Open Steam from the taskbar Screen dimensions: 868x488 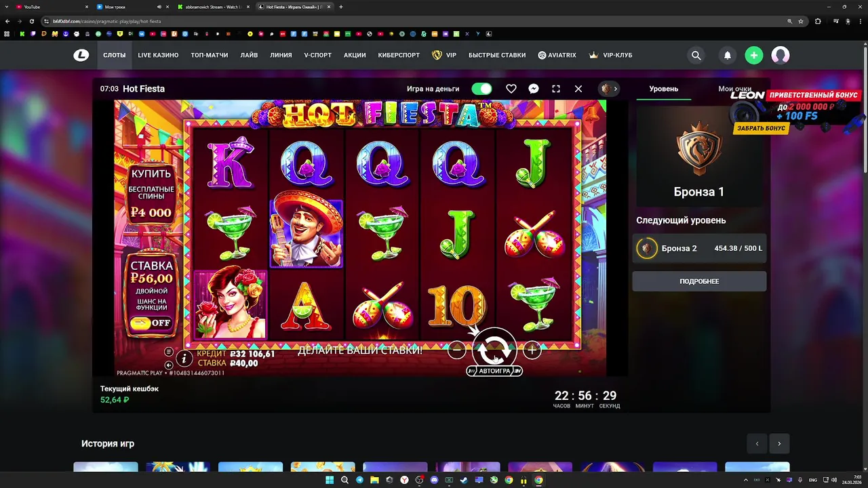point(464,480)
